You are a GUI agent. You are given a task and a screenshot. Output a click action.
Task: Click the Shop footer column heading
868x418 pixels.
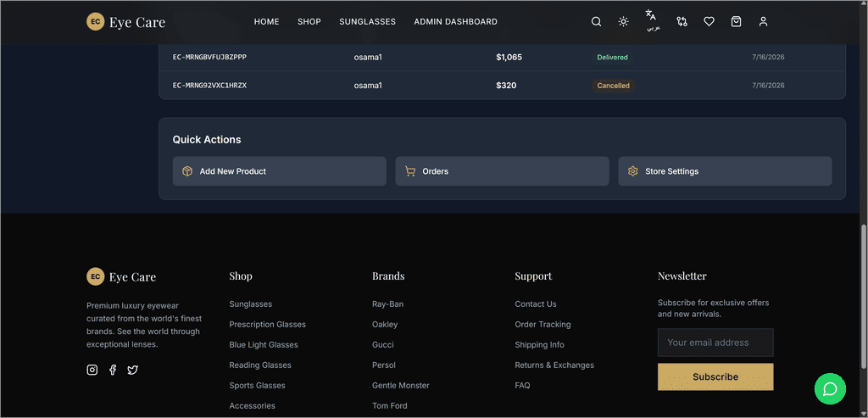pyautogui.click(x=241, y=276)
